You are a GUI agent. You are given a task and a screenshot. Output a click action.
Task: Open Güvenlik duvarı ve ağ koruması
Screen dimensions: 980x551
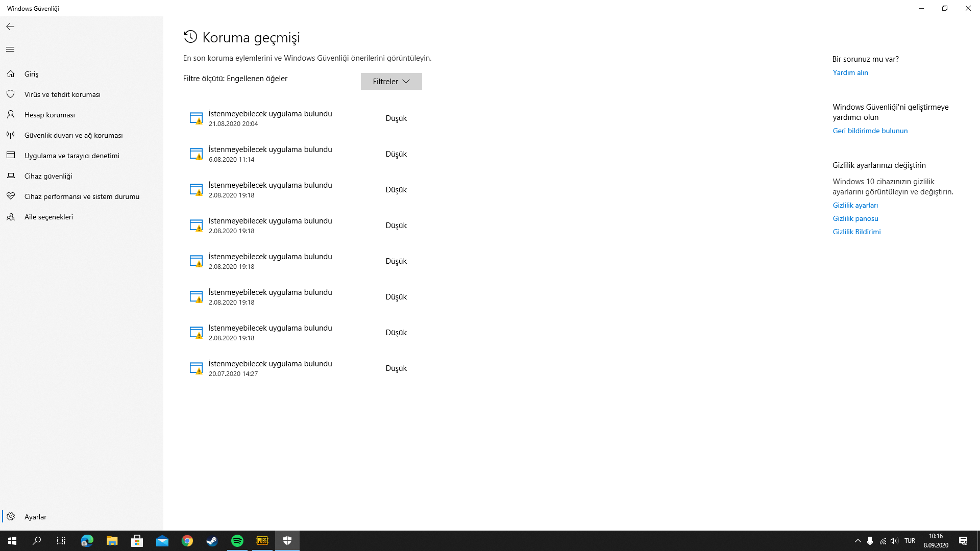[73, 135]
